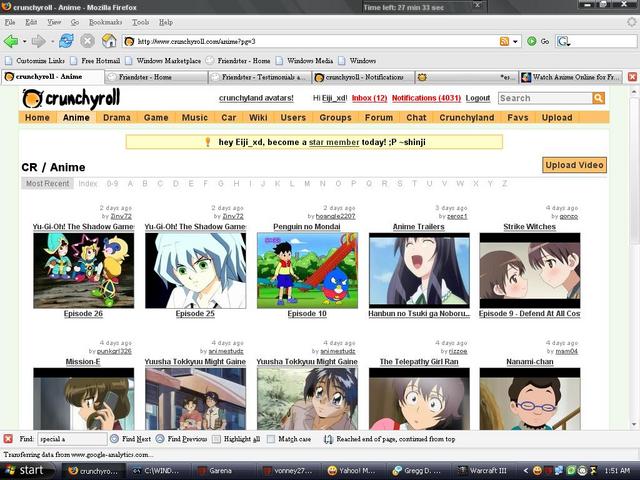The height and width of the screenshot is (480, 640).
Task: Enable the Highlight all checkbox
Action: click(x=216, y=439)
